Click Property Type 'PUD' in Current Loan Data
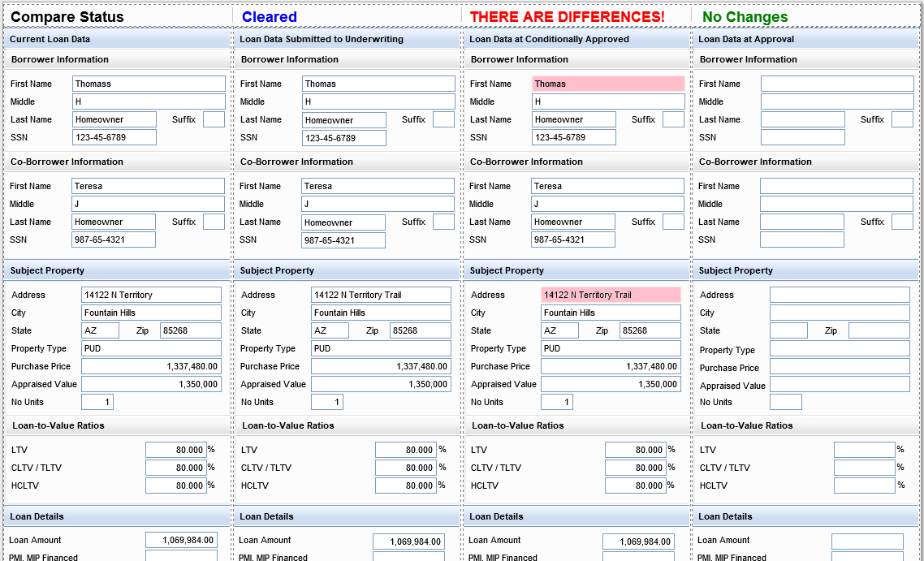This screenshot has height=561, width=924. click(152, 348)
